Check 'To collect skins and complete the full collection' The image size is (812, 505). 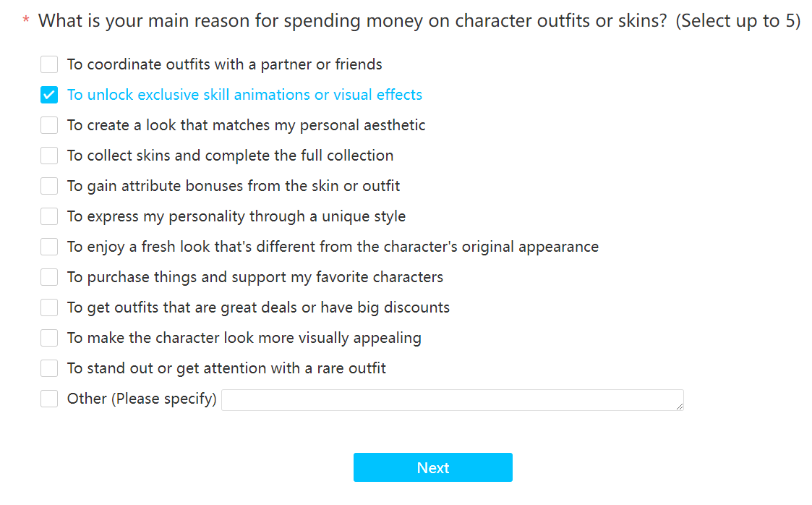pos(49,156)
